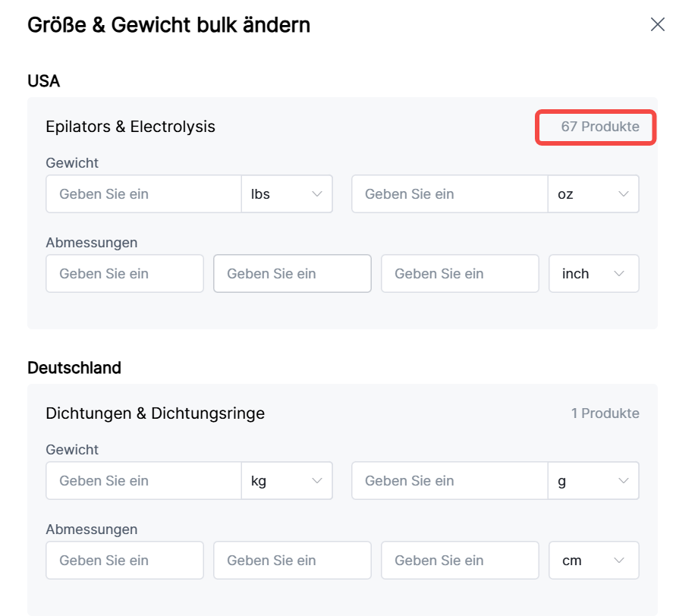Click the Dichtungen & Dichtungsringe category title
Screen dimensions: 676x616
coord(155,413)
